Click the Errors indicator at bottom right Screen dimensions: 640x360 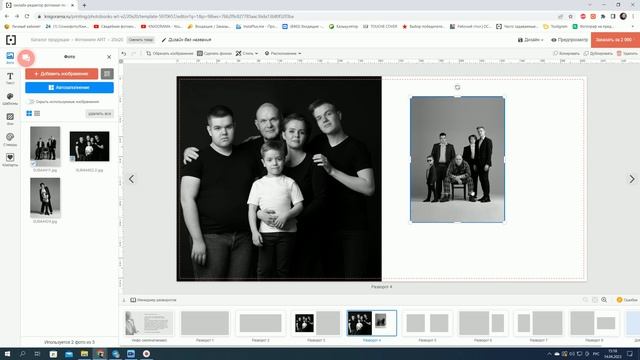pyautogui.click(x=627, y=300)
